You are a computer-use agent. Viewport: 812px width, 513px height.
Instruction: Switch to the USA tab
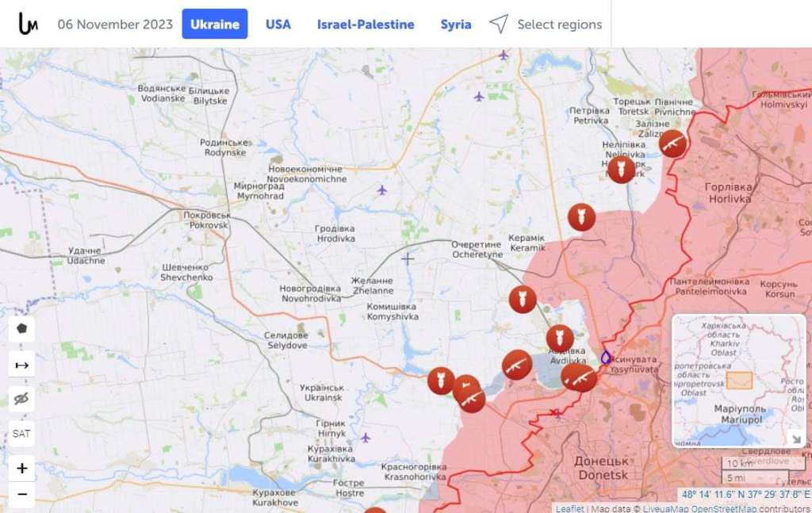[278, 25]
